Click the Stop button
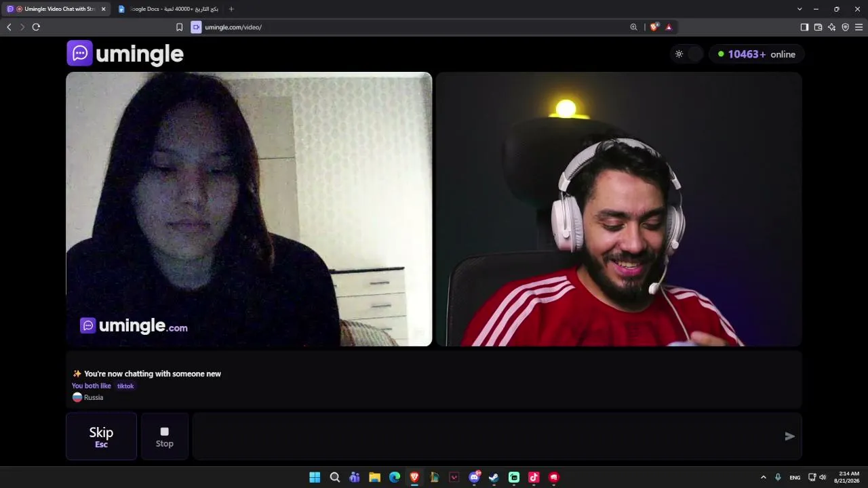868x488 pixels. click(x=165, y=436)
